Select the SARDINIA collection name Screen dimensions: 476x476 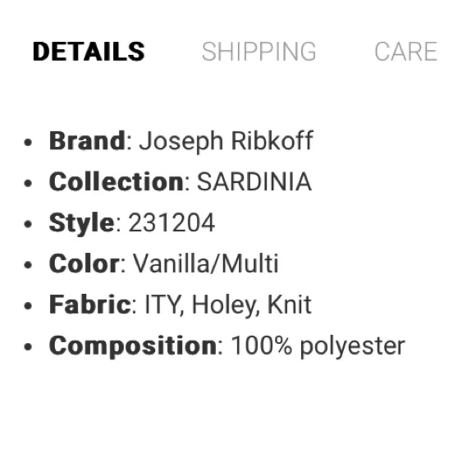coord(254,181)
